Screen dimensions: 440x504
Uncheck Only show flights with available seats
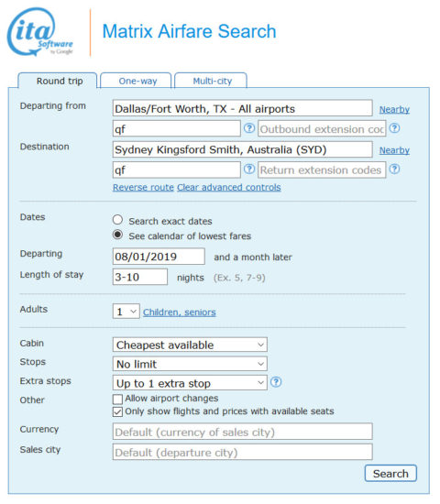coord(117,411)
